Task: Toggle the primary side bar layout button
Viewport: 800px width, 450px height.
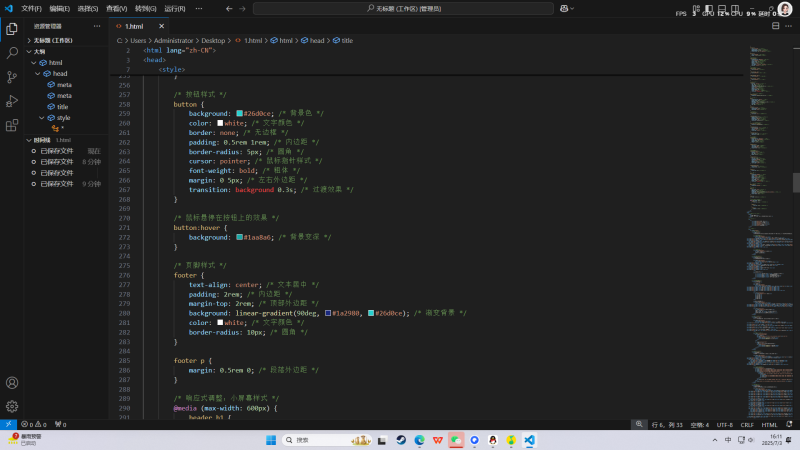Action: (709, 9)
